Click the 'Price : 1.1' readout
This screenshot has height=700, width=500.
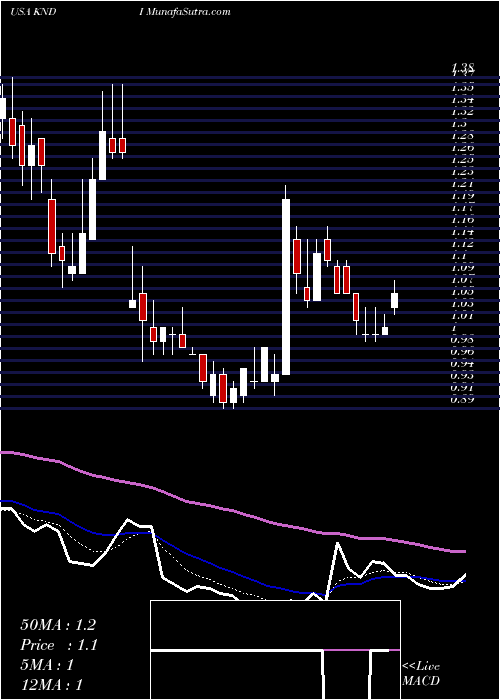[59, 645]
